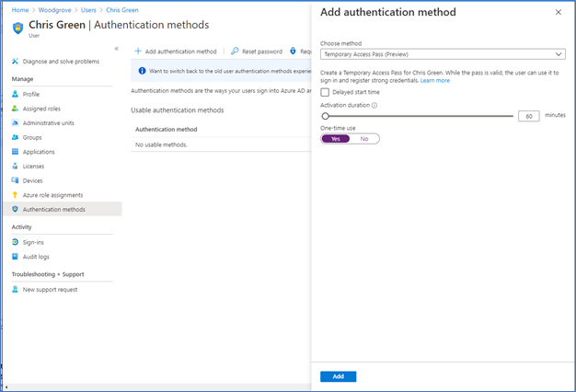Click the Assigned roles icon
The height and width of the screenshot is (392, 576).
15,109
